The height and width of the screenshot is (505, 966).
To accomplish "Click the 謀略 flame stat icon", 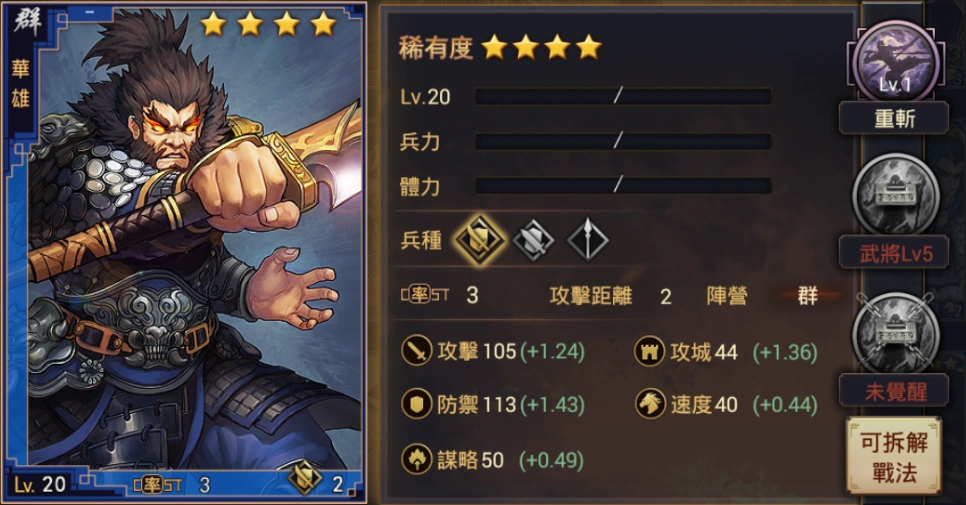I will tap(416, 459).
